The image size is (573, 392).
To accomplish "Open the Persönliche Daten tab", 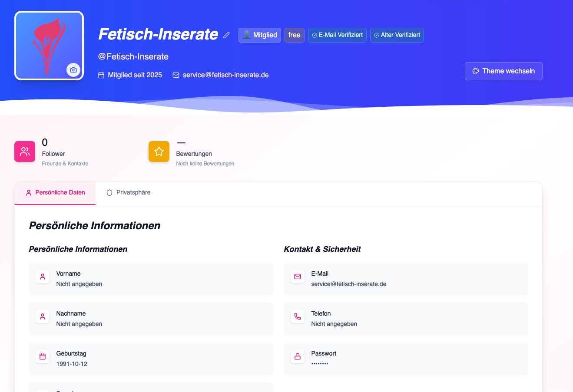I will [x=55, y=193].
